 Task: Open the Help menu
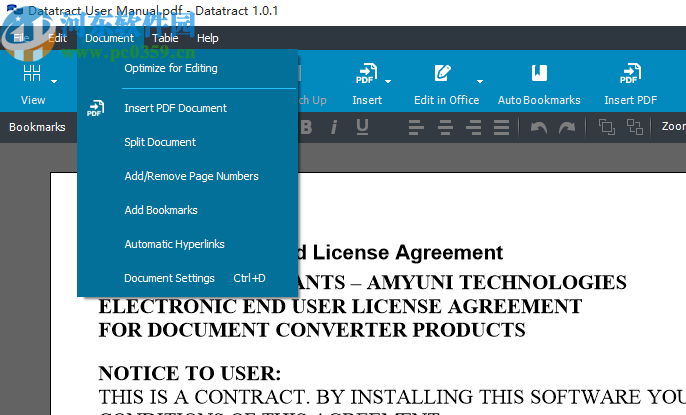click(x=207, y=38)
